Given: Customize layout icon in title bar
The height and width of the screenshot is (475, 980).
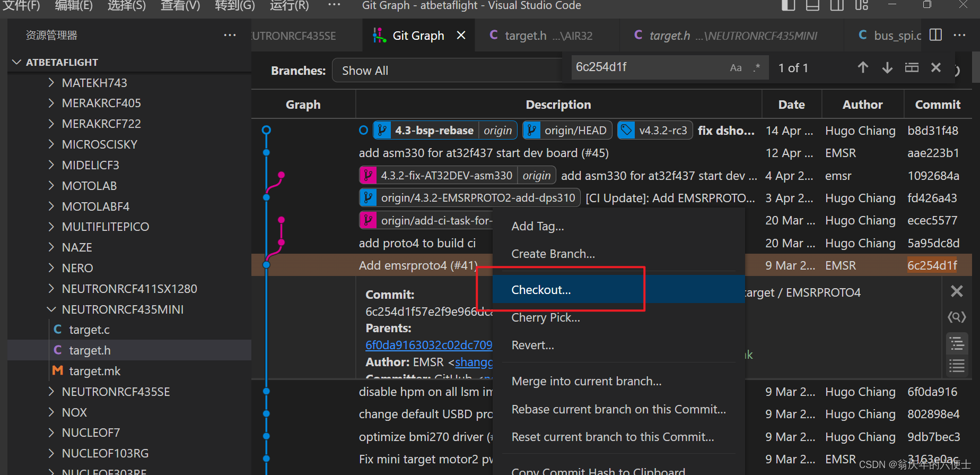Looking at the screenshot, I should tap(861, 5).
